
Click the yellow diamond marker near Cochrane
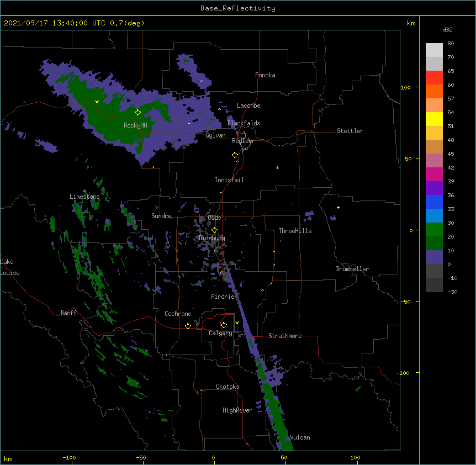click(x=188, y=326)
